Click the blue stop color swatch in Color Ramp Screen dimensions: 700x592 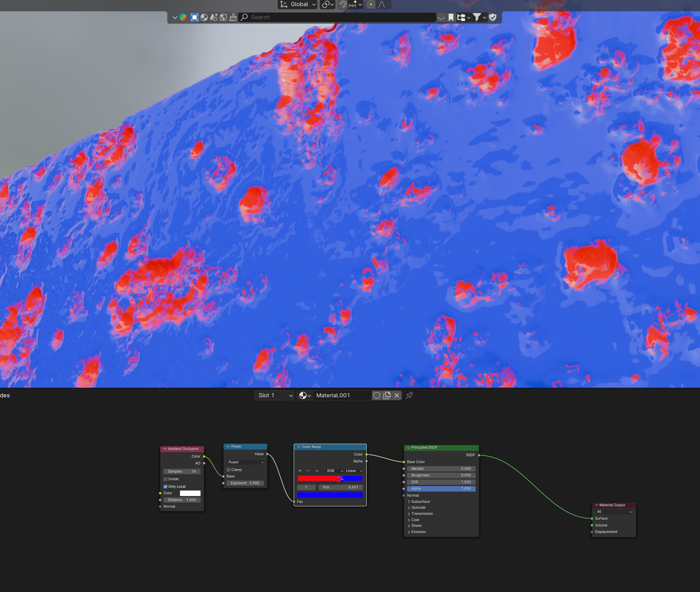click(330, 495)
